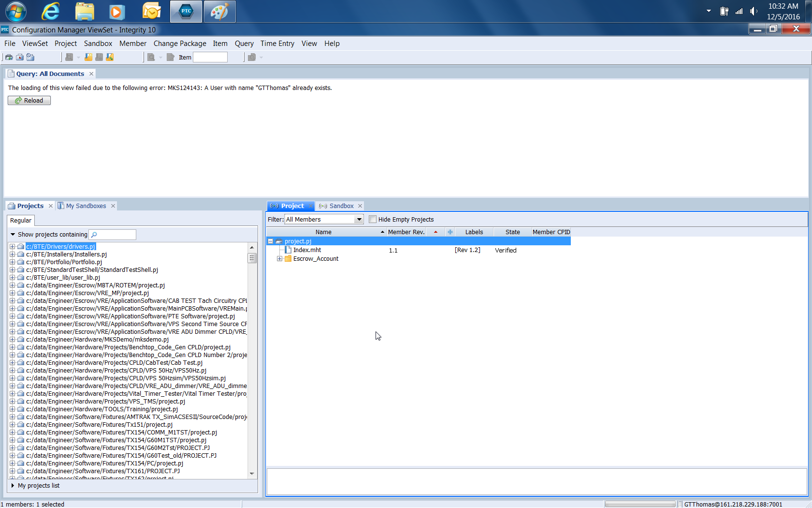This screenshot has width=812, height=508.
Task: Click the red delta column header icon
Action: point(435,232)
